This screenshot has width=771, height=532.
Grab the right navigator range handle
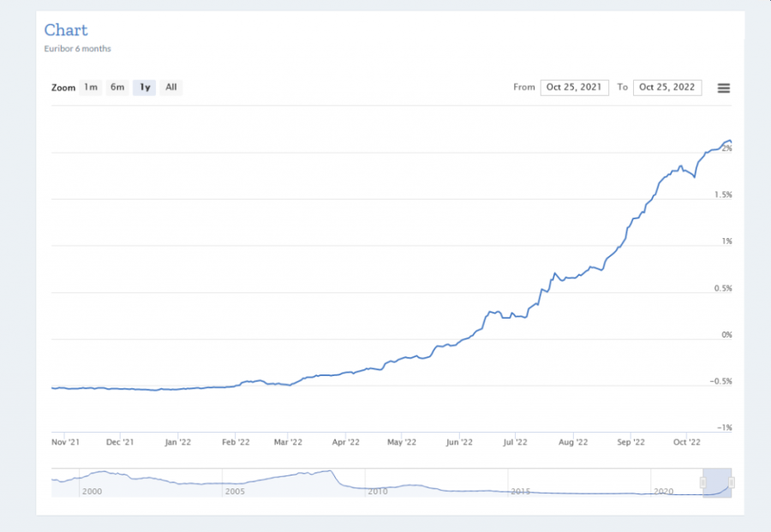(732, 483)
